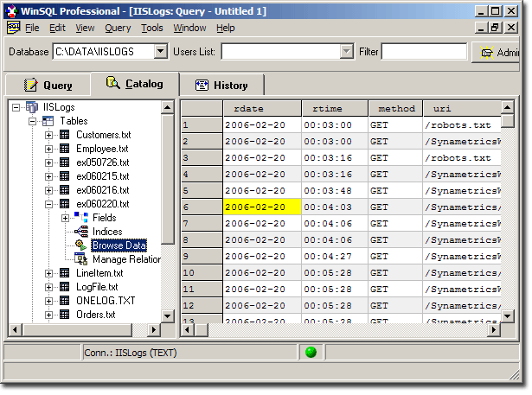Click tree panel vertical scroll down arrow

point(167,316)
